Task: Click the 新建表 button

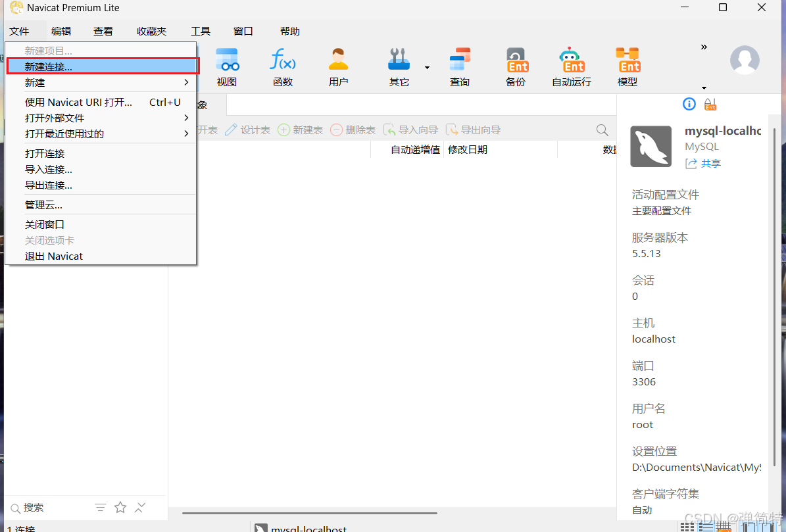Action: click(x=301, y=130)
